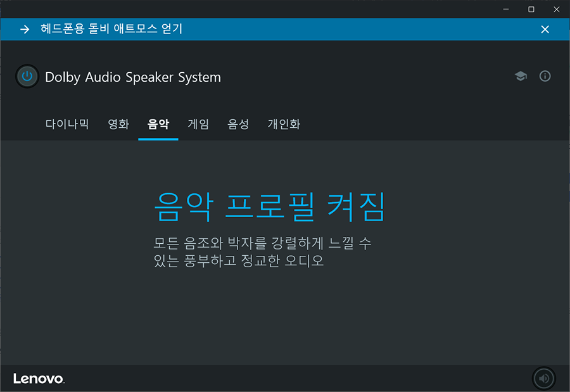The image size is (570, 392).
Task: Click the speaker demo icon at bottom right
Action: click(x=543, y=379)
